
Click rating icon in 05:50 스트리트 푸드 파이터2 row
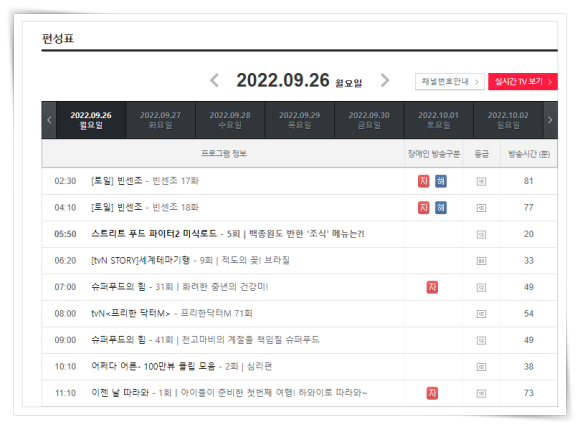(481, 234)
